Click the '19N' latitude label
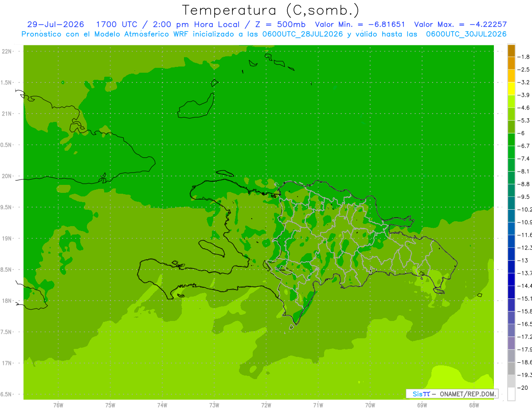 pos(7,239)
